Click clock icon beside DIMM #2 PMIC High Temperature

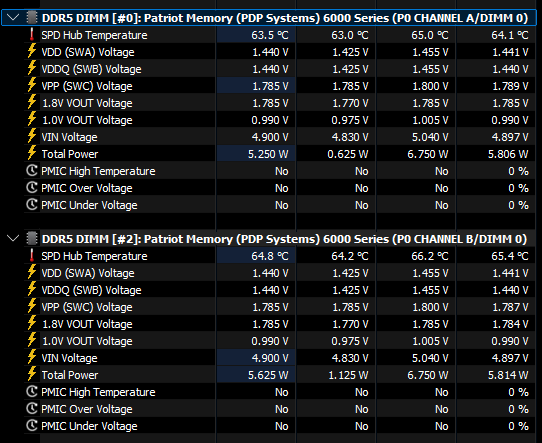32,392
